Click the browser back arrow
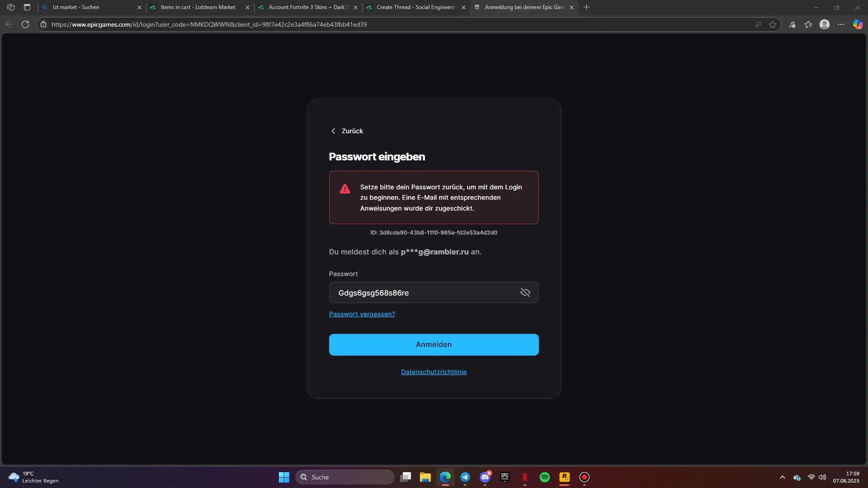The height and width of the screenshot is (488, 868). click(x=9, y=24)
